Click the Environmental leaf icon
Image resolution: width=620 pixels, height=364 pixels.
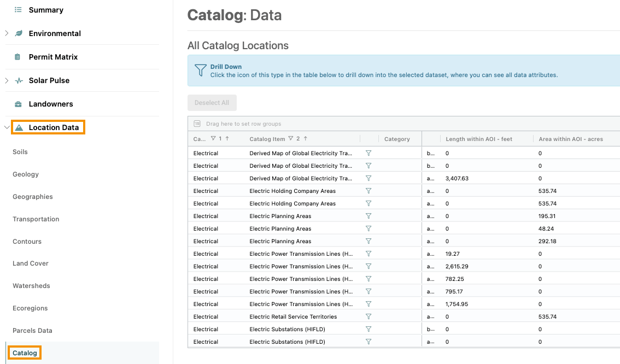point(19,33)
